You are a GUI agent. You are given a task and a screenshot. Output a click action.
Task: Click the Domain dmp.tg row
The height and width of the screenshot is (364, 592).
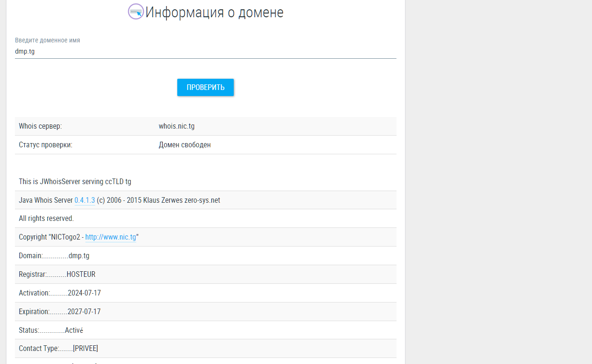[205, 255]
